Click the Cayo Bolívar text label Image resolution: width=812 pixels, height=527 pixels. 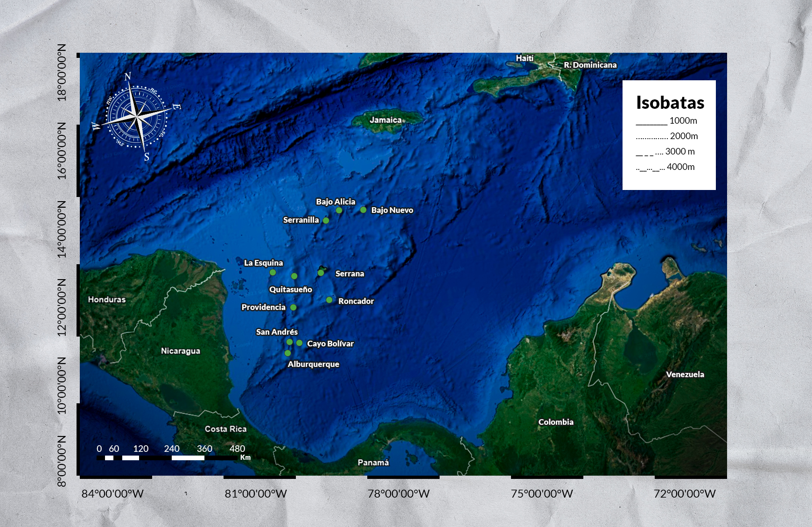(x=330, y=344)
